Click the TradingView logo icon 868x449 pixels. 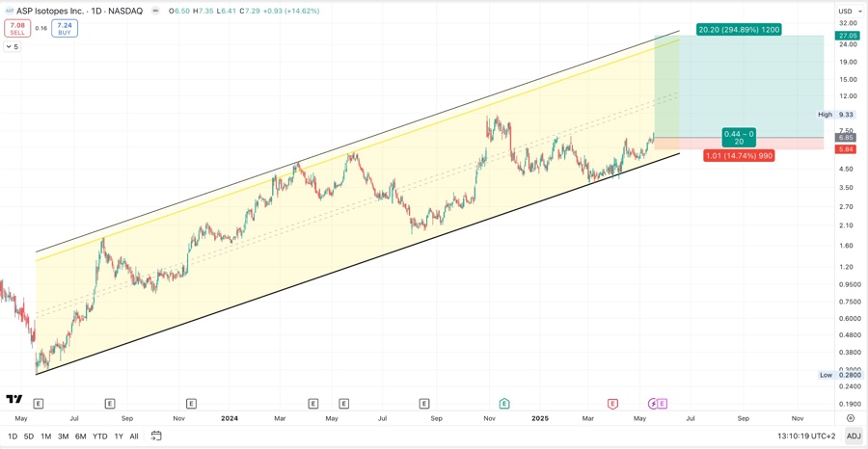tap(14, 399)
